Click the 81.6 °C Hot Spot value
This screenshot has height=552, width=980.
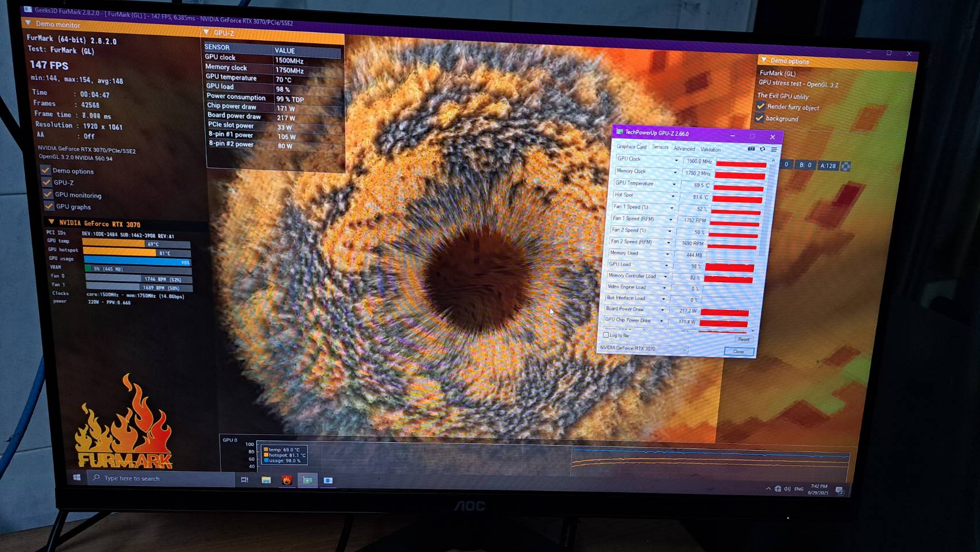701,197
